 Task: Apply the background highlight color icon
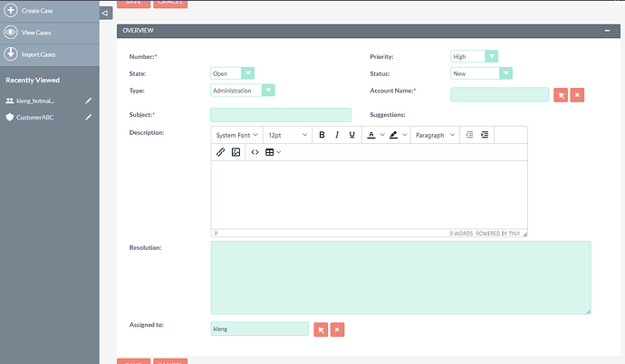point(393,135)
